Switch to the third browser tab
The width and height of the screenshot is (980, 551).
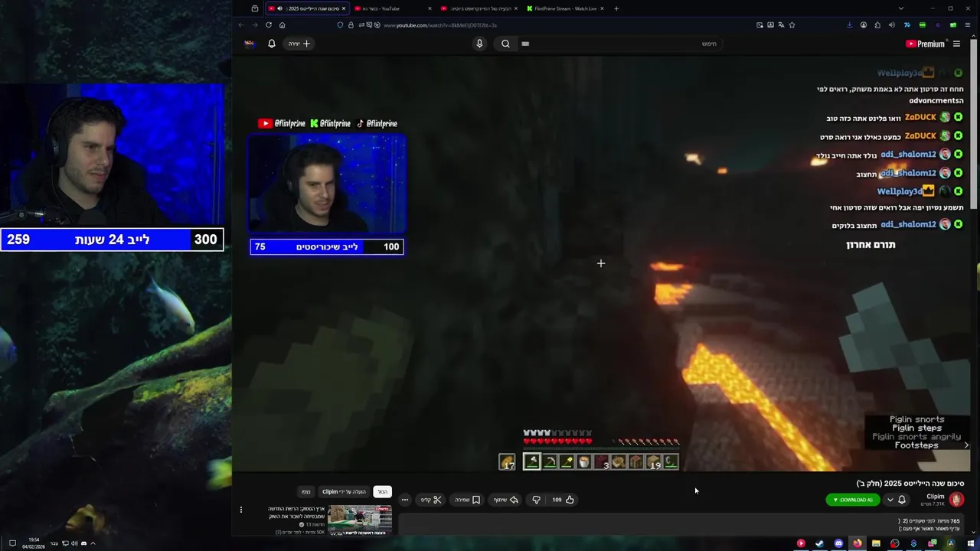tap(478, 8)
